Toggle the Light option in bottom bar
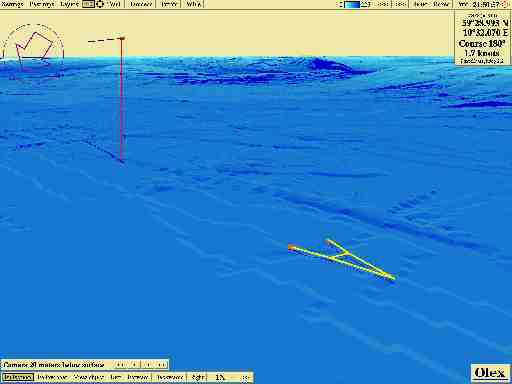512x384 pixels. 198,377
